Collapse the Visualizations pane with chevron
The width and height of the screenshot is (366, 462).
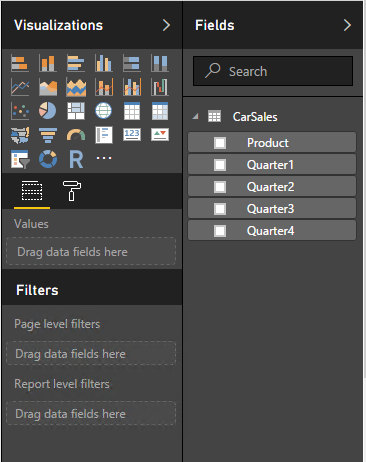(166, 25)
